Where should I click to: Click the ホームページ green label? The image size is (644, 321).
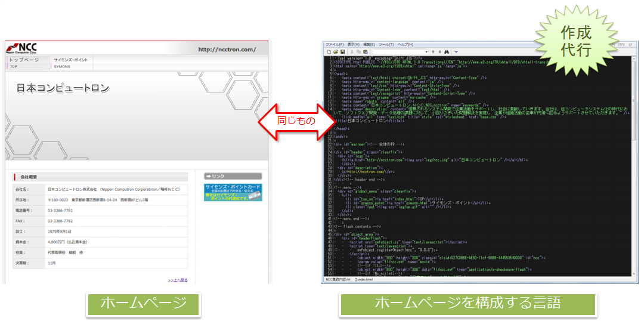pyautogui.click(x=143, y=304)
